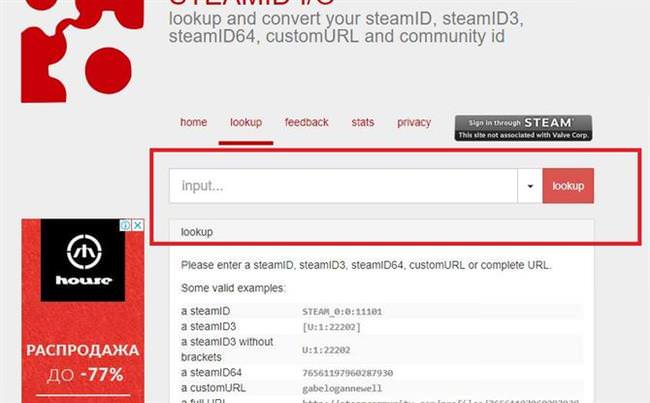Click the 'РАСПРОДАЖА' ad text
650x403 pixels.
[x=82, y=350]
